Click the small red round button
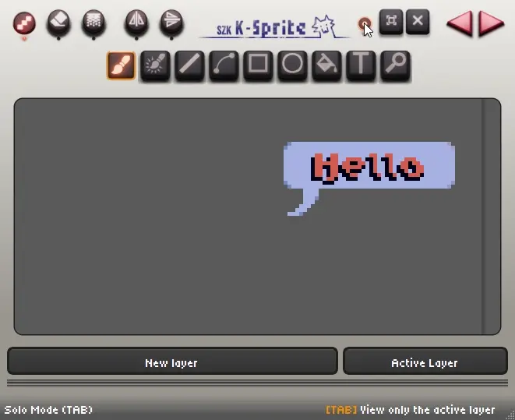 pos(364,23)
